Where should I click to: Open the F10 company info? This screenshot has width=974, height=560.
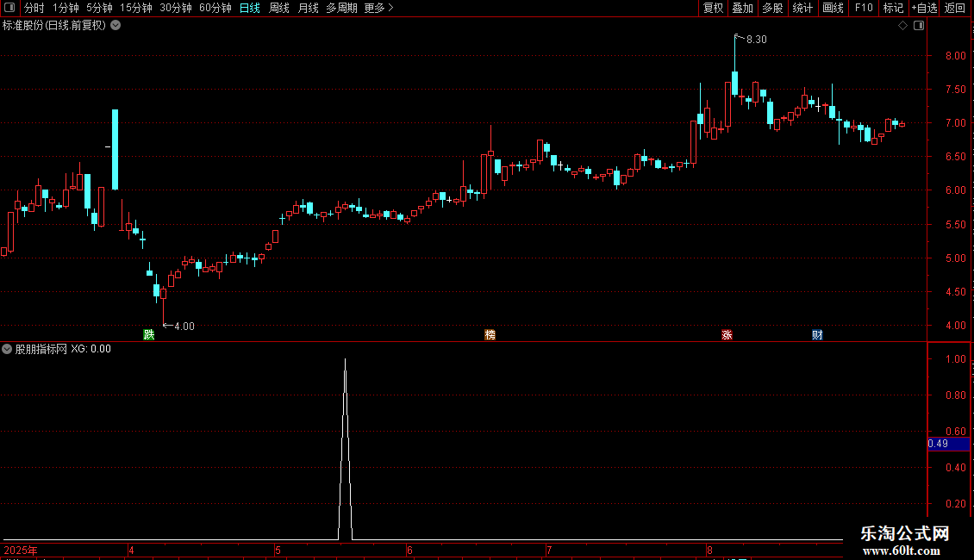(x=864, y=8)
